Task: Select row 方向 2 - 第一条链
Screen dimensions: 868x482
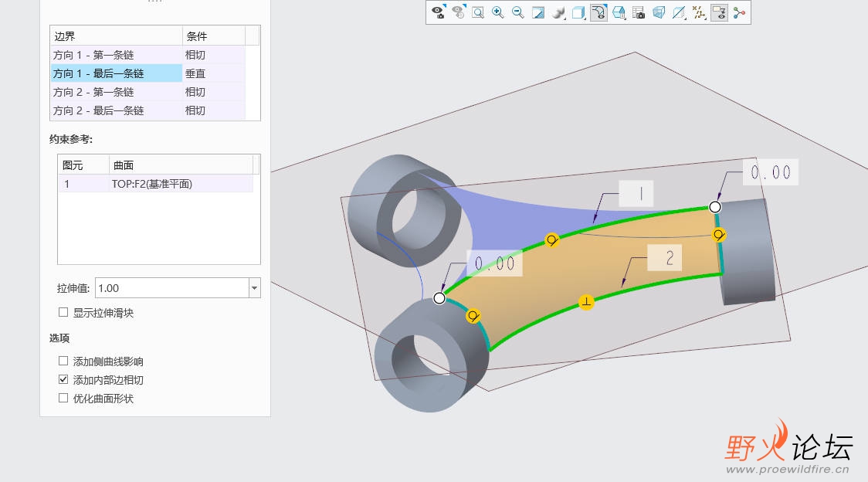Action: tap(117, 92)
